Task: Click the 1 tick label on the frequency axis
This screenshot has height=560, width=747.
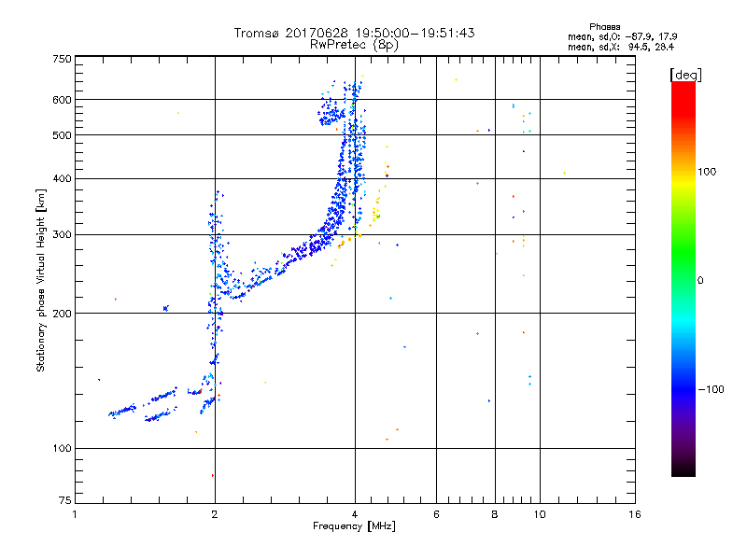Action: 75,514
